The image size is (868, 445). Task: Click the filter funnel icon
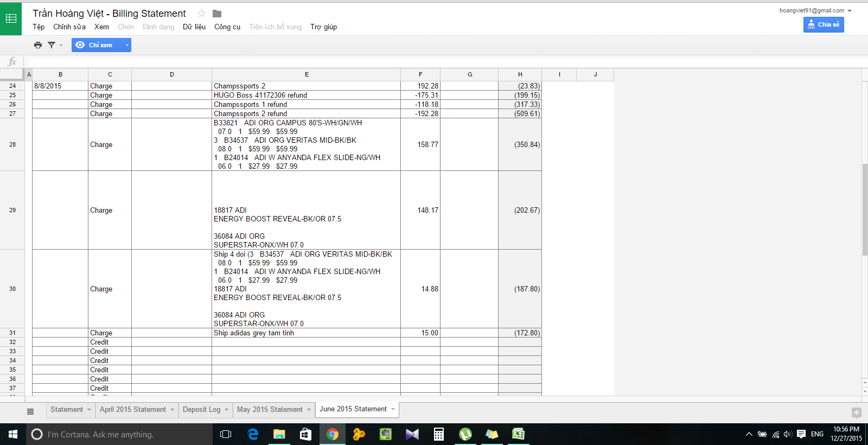(x=52, y=45)
